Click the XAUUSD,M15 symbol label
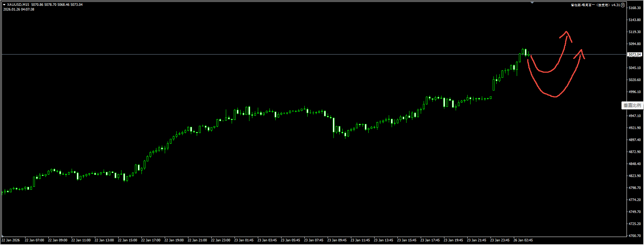 pyautogui.click(x=18, y=5)
